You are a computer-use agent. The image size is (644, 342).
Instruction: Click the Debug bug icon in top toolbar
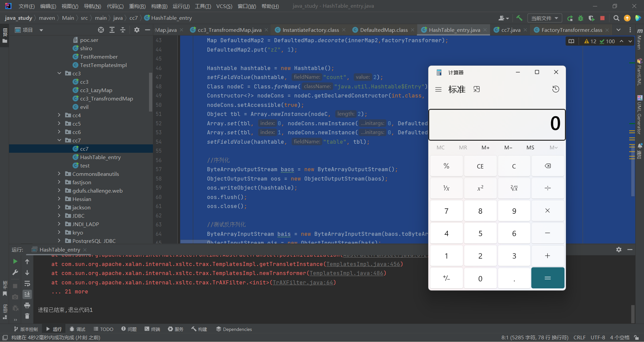click(x=581, y=18)
